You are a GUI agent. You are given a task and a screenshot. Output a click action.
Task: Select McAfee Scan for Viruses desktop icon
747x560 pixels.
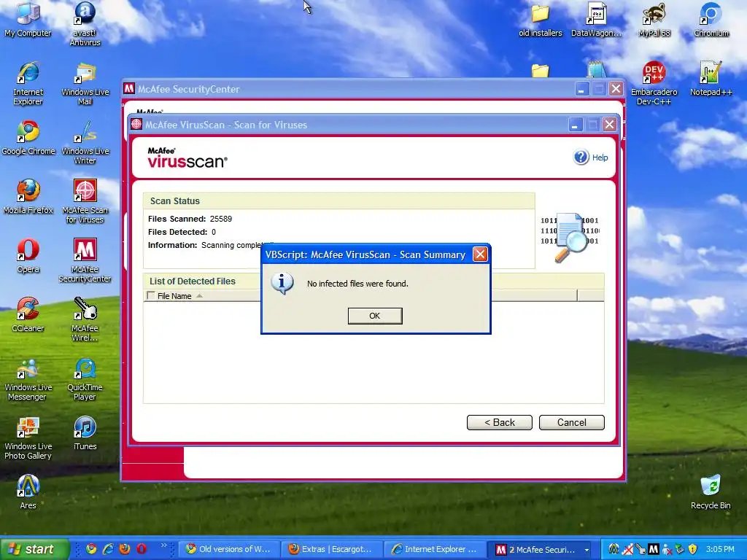85,201
